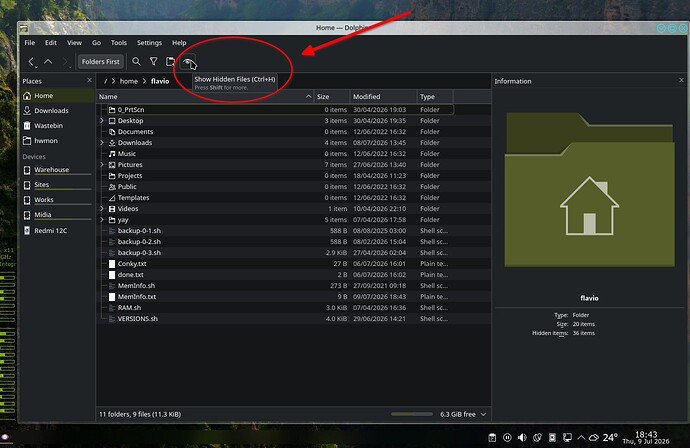The height and width of the screenshot is (448, 690).
Task: Open Redmi 12C device
Action: 57,231
